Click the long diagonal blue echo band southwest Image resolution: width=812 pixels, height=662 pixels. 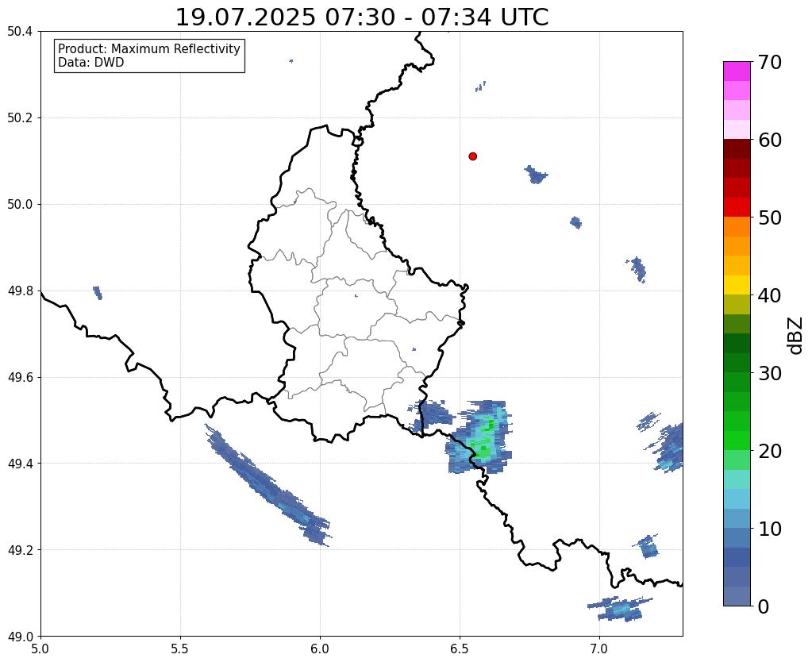[267, 485]
